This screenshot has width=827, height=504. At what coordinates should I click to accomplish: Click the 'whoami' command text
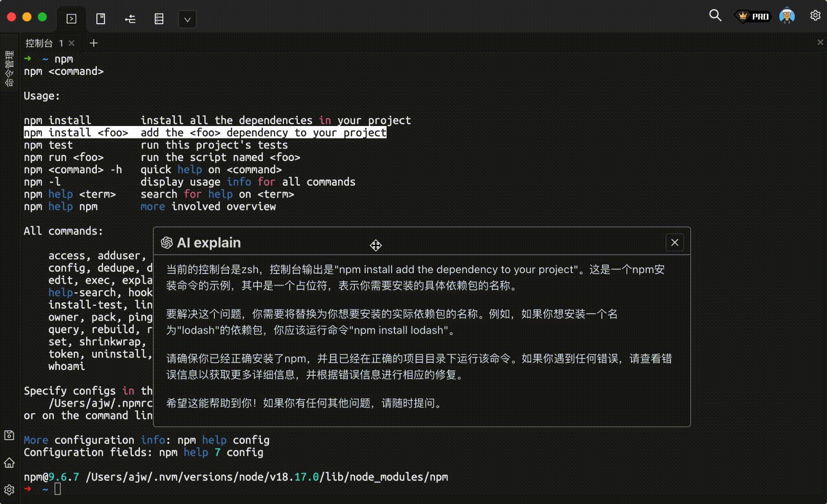coord(66,366)
